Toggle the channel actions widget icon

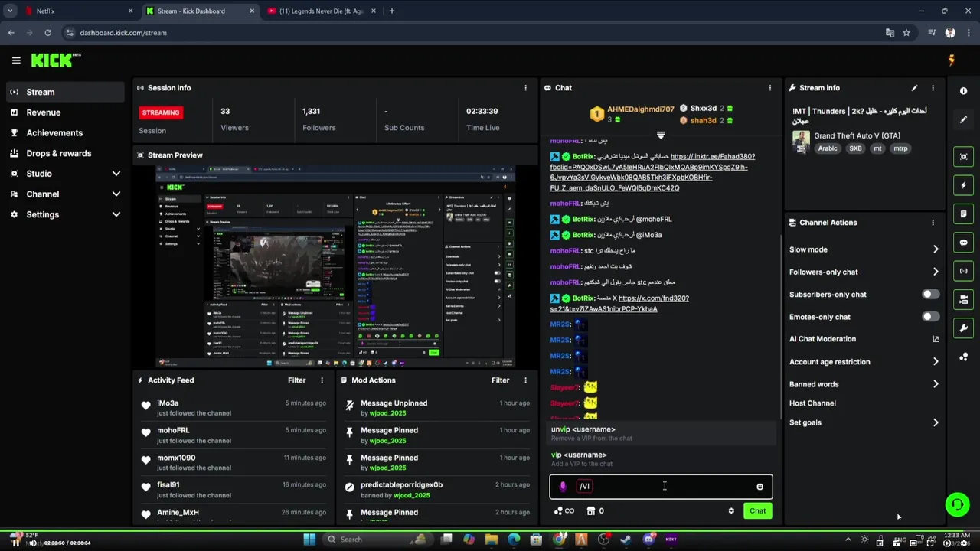coord(963,299)
